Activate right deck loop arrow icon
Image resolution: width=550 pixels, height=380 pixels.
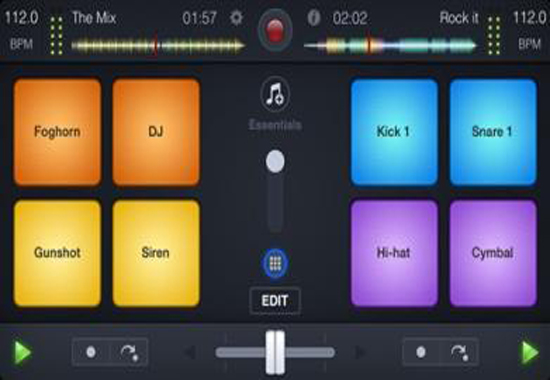pyautogui.click(x=460, y=352)
